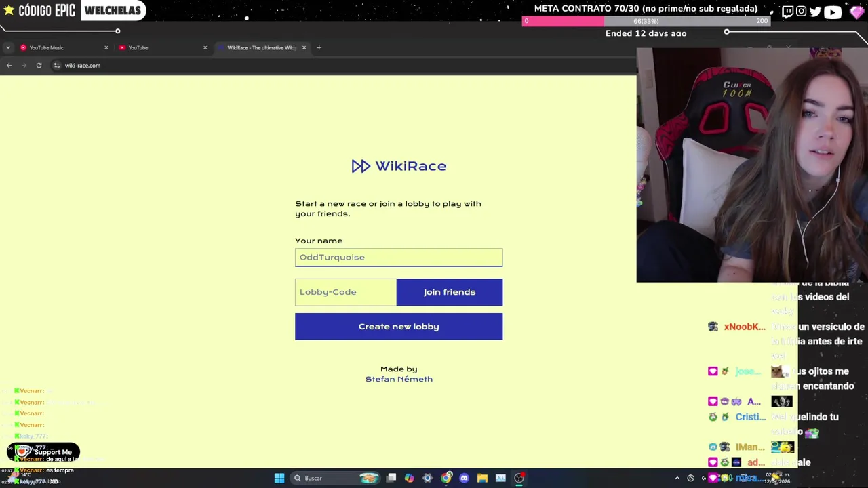The image size is (868, 488).
Task: Open Discord from the taskbar
Action: click(x=464, y=478)
